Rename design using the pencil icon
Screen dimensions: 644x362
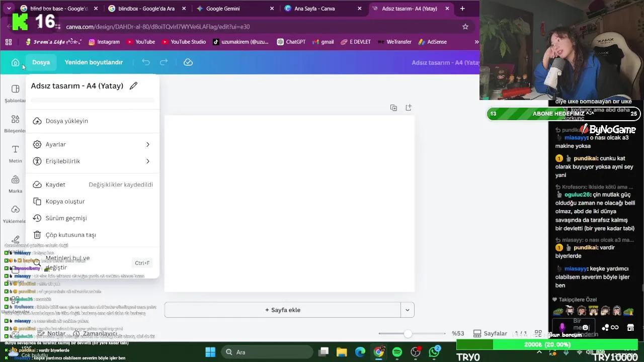(133, 86)
